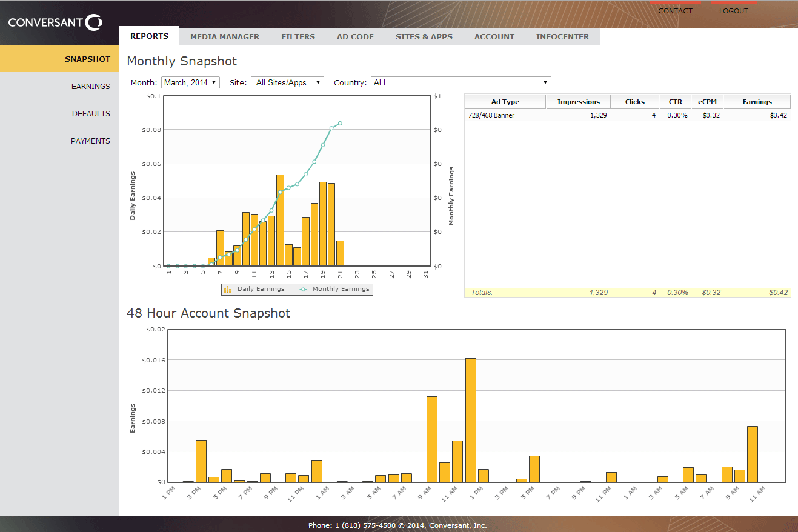Switch to the Media Manager tab
This screenshot has width=798, height=532.
[x=224, y=36]
